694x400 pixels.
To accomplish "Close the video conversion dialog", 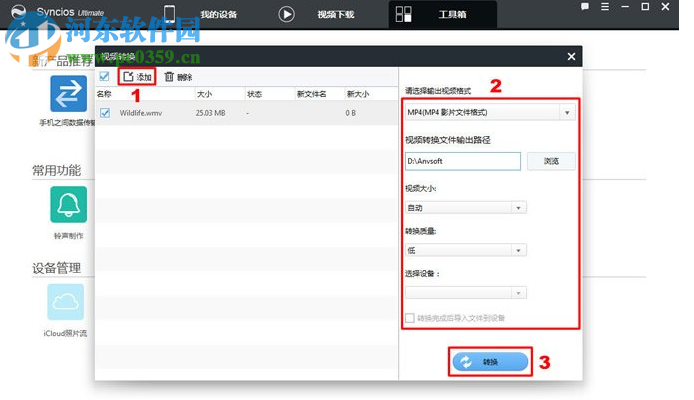I will point(571,57).
